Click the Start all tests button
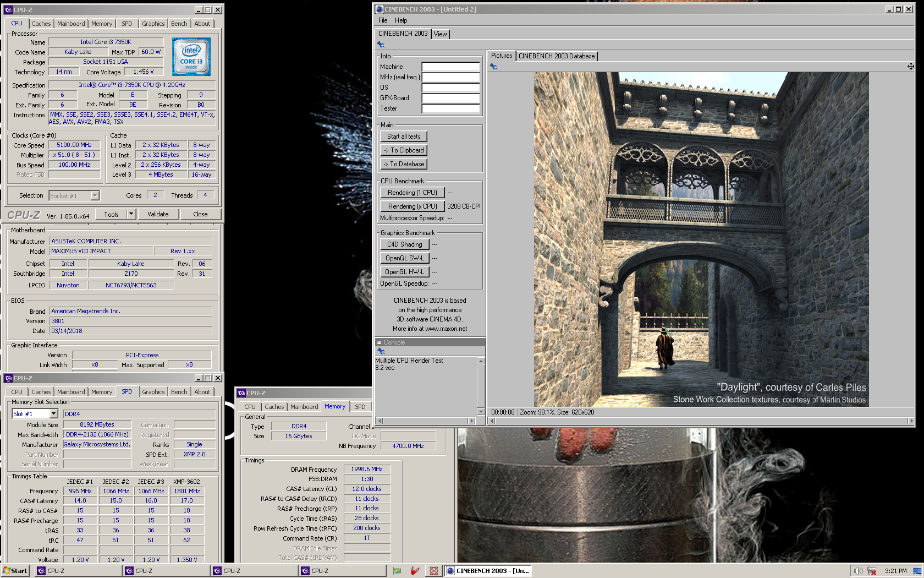 [x=404, y=137]
